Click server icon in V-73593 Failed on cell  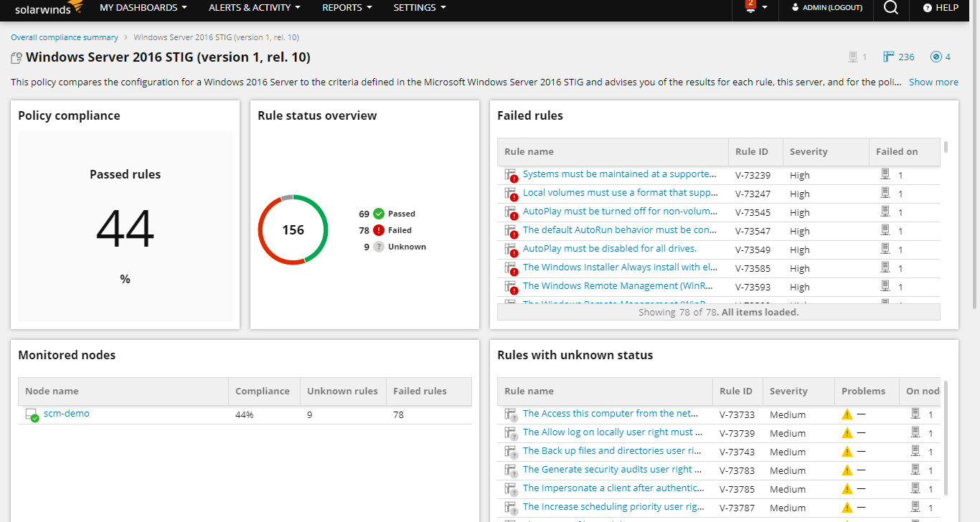[885, 286]
